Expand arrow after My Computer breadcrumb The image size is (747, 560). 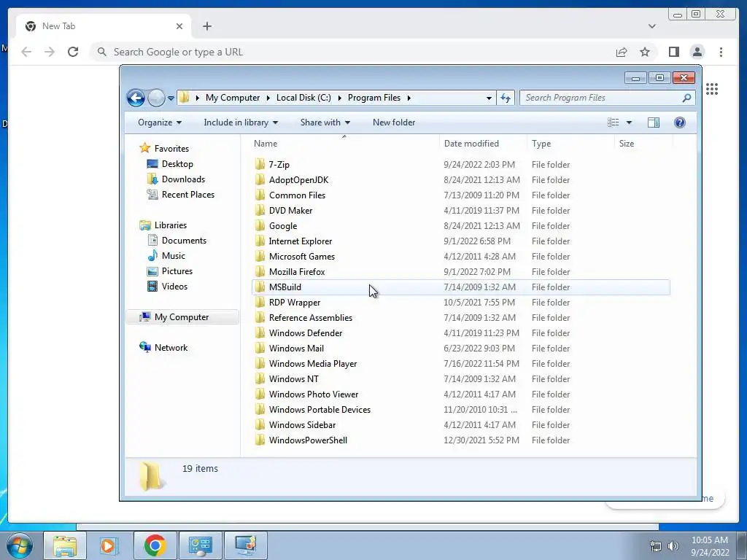[267, 98]
